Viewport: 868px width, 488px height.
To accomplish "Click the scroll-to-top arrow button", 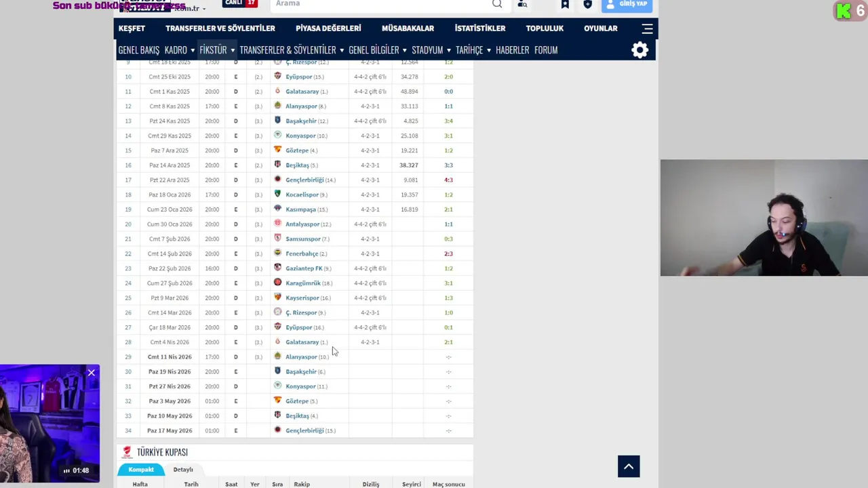I will click(x=629, y=466).
